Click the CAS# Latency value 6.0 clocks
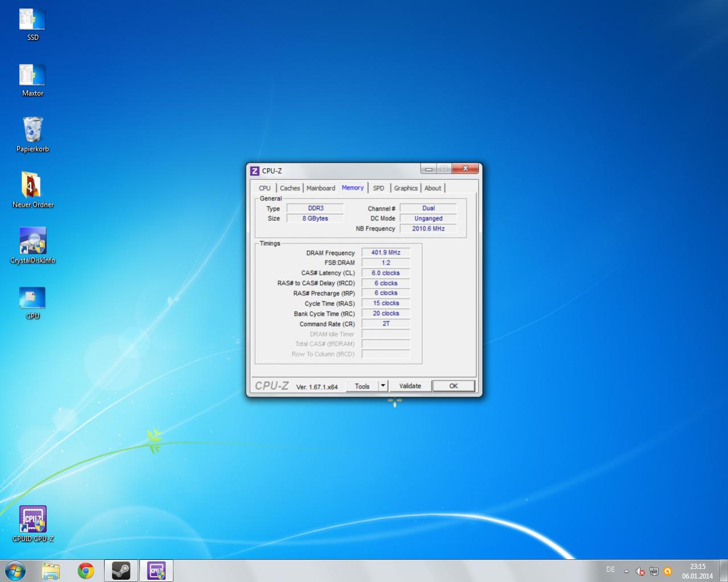The height and width of the screenshot is (582, 728). pos(386,273)
